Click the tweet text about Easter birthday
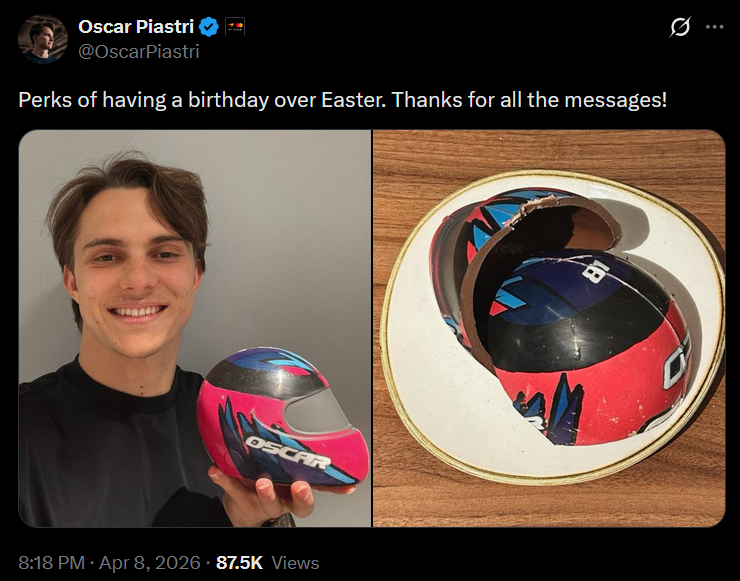This screenshot has width=740, height=581. coord(342,100)
